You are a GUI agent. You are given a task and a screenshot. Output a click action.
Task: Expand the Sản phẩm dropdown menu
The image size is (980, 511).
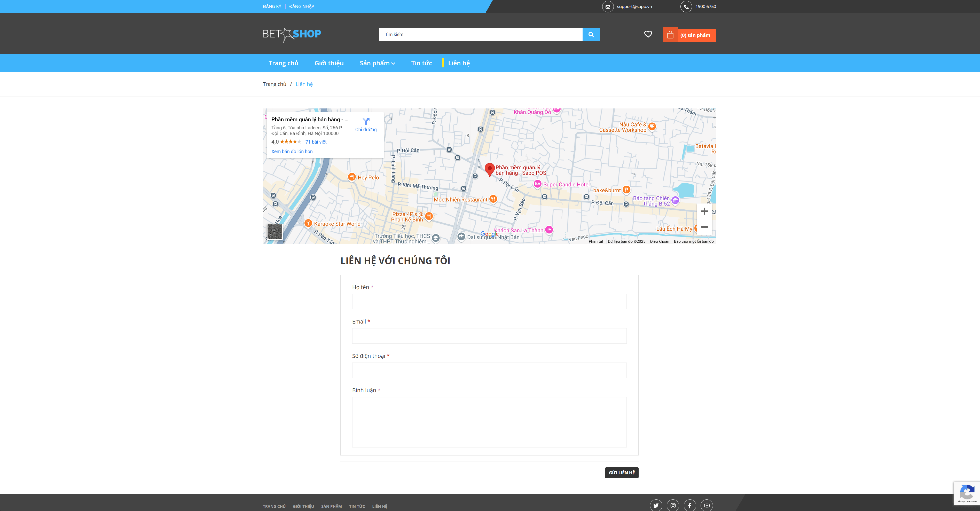377,63
